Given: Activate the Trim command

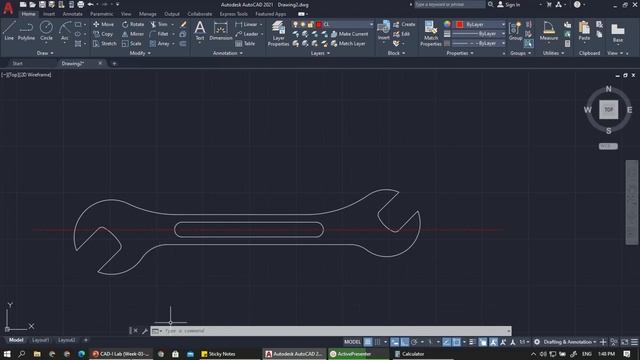Looking at the screenshot, I should tap(159, 24).
